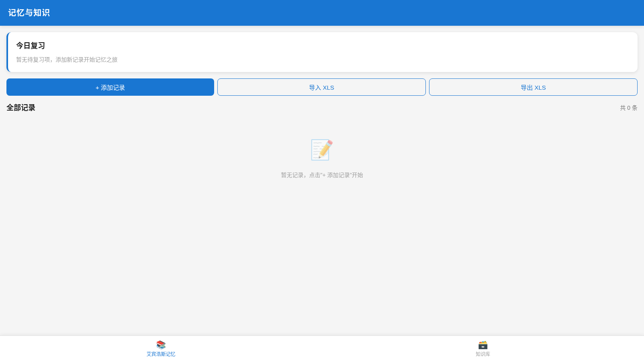The width and height of the screenshot is (644, 362).
Task: Add a new record with 添加记录
Action: coord(110,87)
